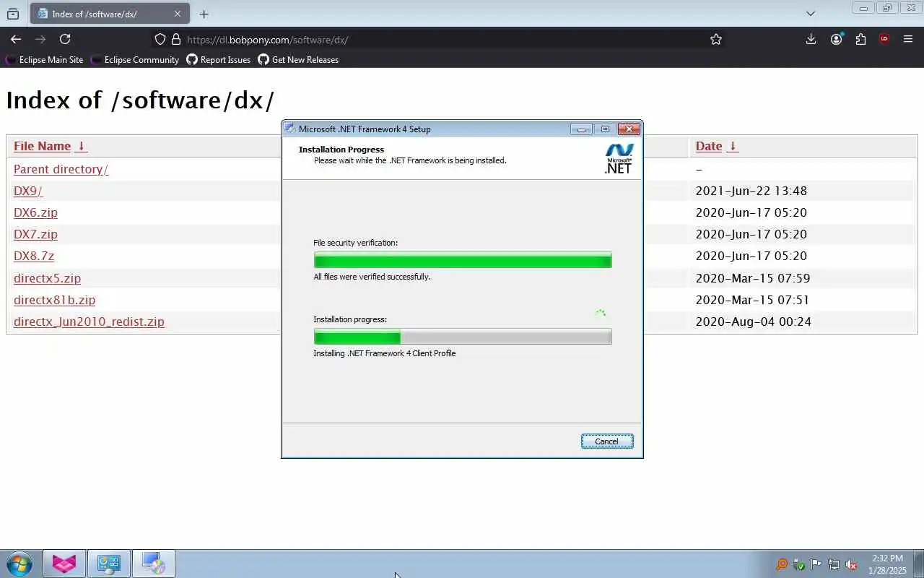924x578 pixels.
Task: Click 'Installing .NET Framework 4 Client Profile' text
Action: (x=385, y=353)
